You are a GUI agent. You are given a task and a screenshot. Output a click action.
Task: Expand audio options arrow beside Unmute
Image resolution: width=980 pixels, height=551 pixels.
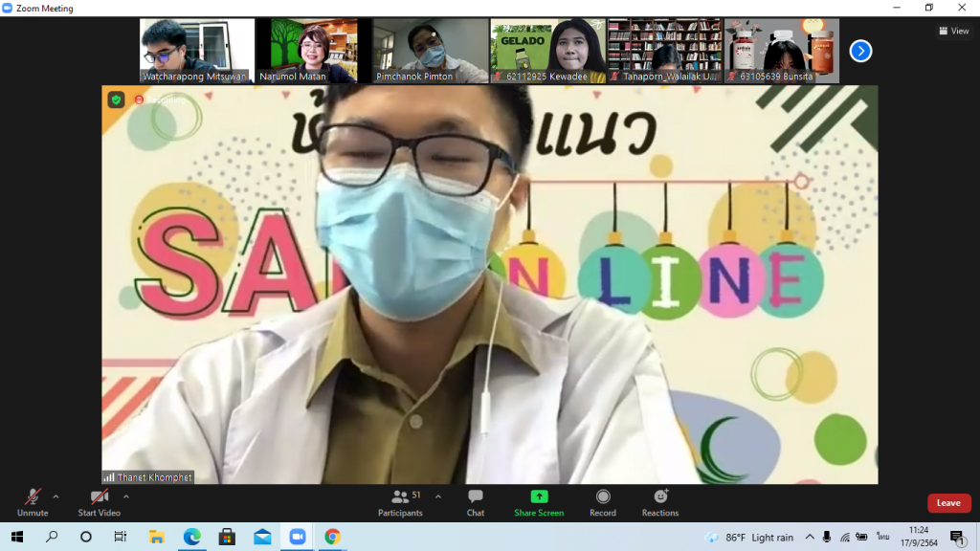[56, 496]
